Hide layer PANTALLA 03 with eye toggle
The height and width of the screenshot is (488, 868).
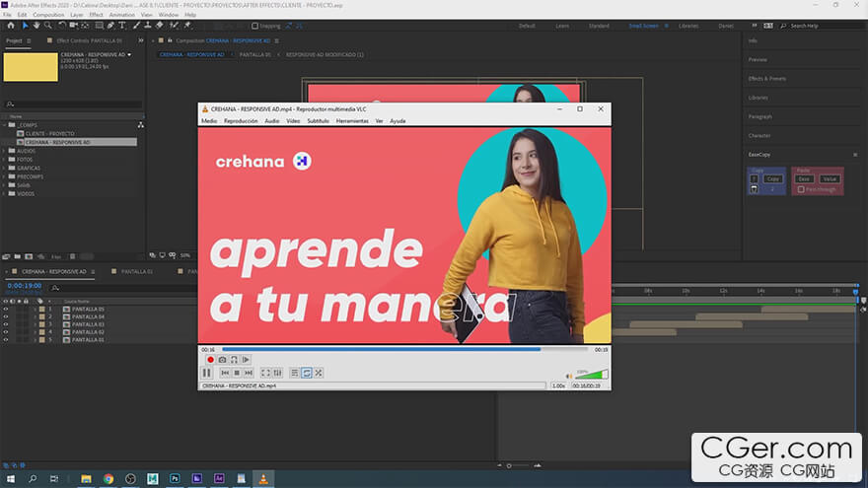point(6,324)
